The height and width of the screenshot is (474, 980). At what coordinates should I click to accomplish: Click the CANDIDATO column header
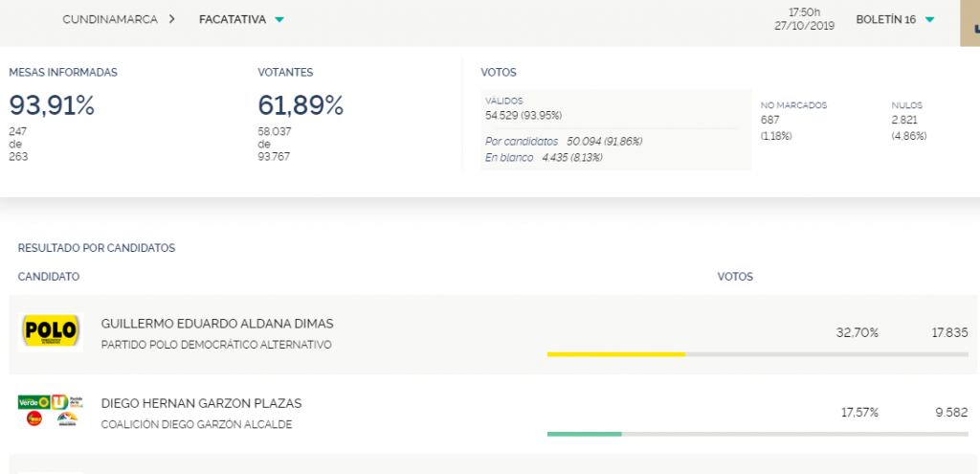[49, 277]
